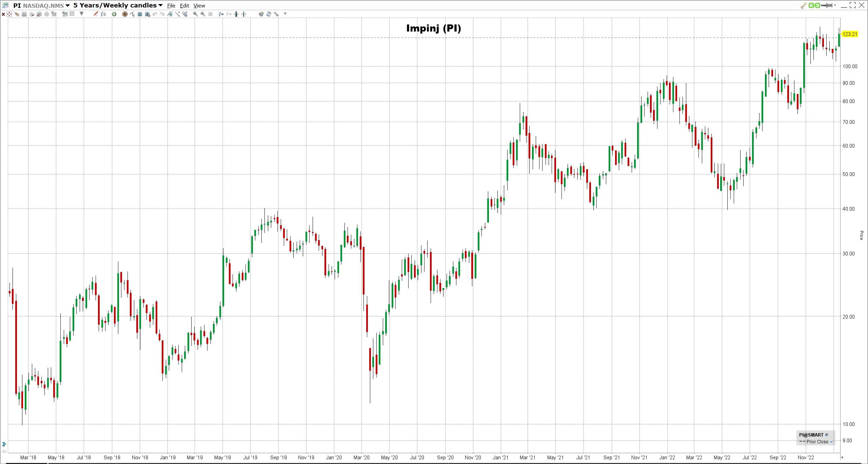868x464 pixels.
Task: Open the View menu
Action: tap(199, 6)
